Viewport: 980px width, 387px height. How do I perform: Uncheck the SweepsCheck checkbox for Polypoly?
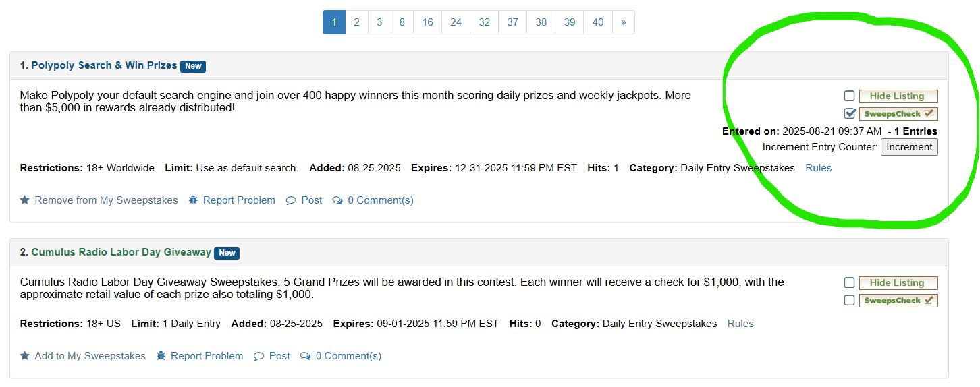[x=849, y=113]
